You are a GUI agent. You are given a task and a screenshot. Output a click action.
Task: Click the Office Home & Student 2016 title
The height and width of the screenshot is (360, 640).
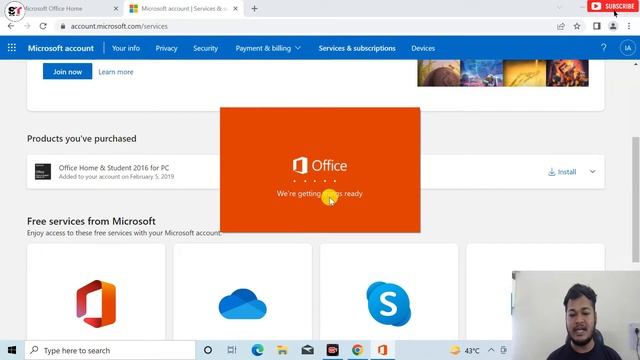coord(114,168)
